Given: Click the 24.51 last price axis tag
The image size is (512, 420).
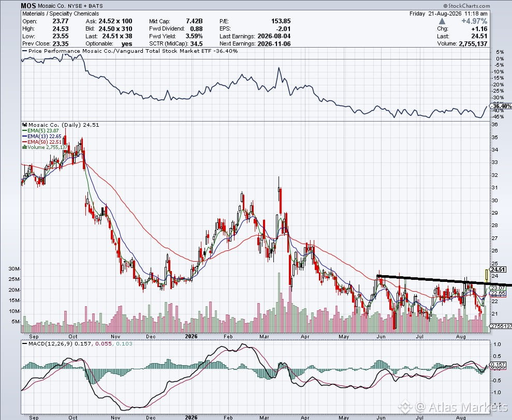Looking at the screenshot, I should 499,269.
